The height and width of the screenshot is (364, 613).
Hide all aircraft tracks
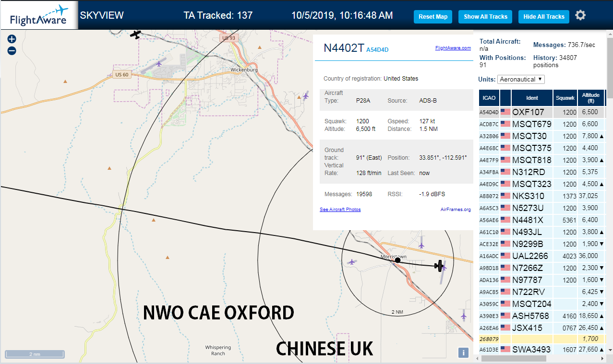pos(544,16)
